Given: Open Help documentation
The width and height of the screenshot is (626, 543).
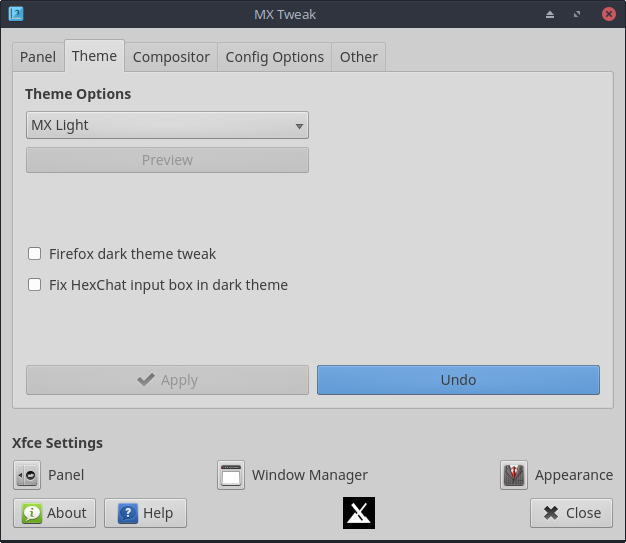Looking at the screenshot, I should coord(145,513).
